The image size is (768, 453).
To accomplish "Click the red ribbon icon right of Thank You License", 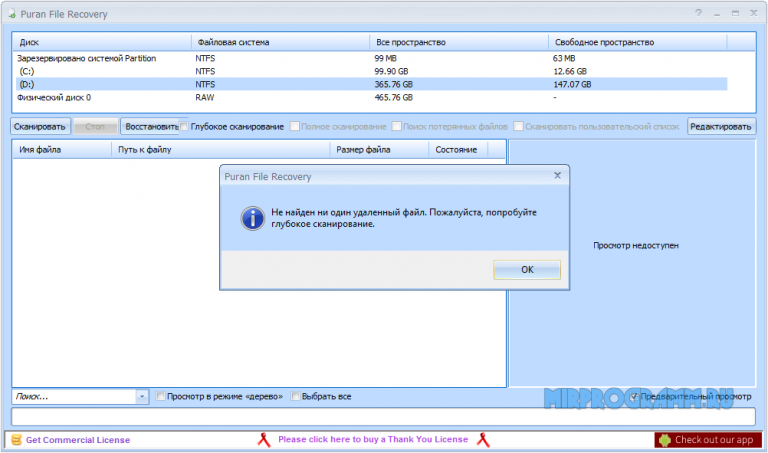I will 483,440.
